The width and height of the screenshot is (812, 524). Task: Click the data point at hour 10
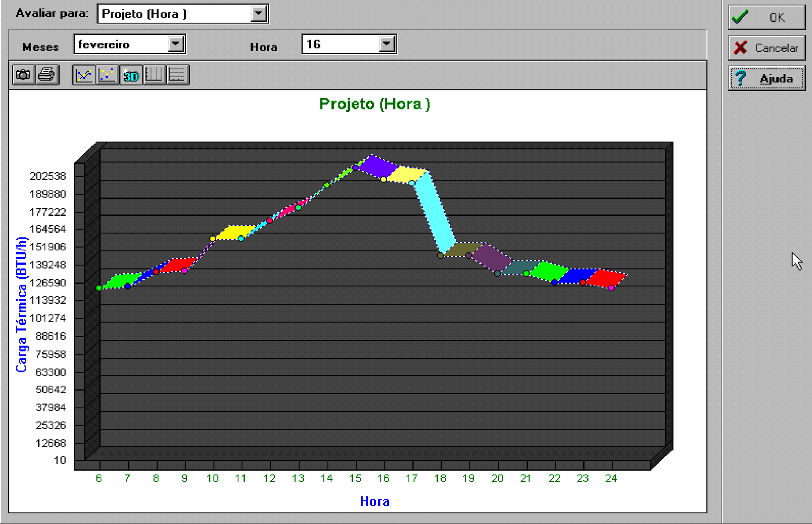[x=213, y=239]
